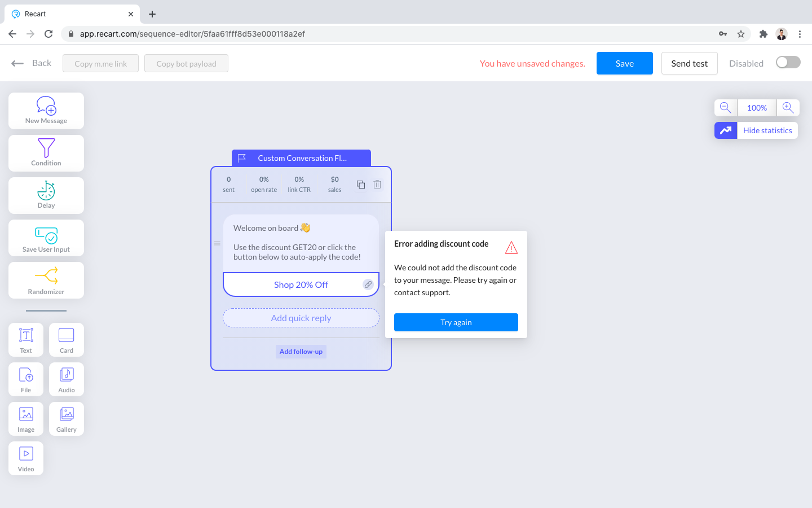Open browser extensions puzzle icon
The height and width of the screenshot is (508, 812).
[764, 34]
